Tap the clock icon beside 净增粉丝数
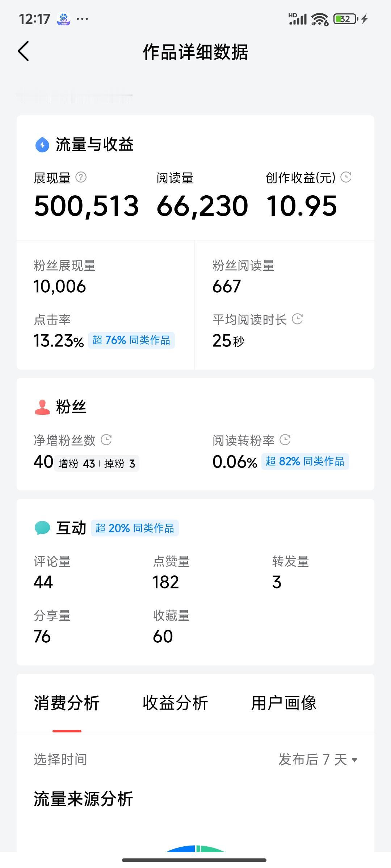Viewport: 391px width, 868px height. [106, 440]
